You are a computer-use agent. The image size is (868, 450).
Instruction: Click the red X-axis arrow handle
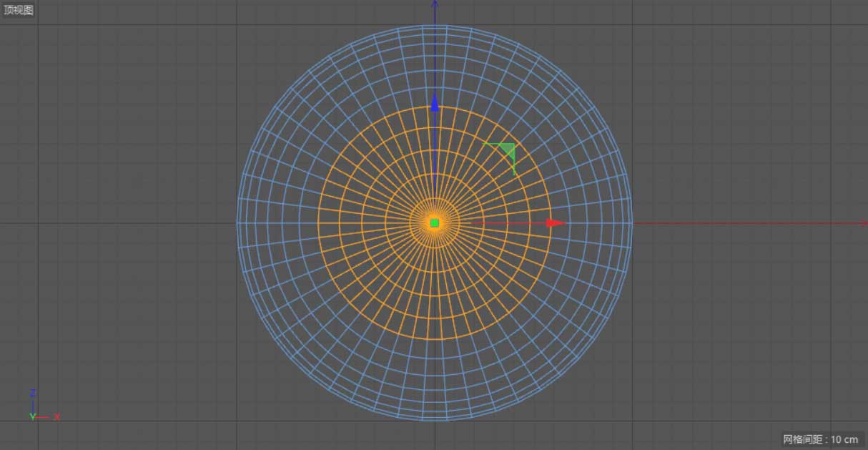click(556, 223)
